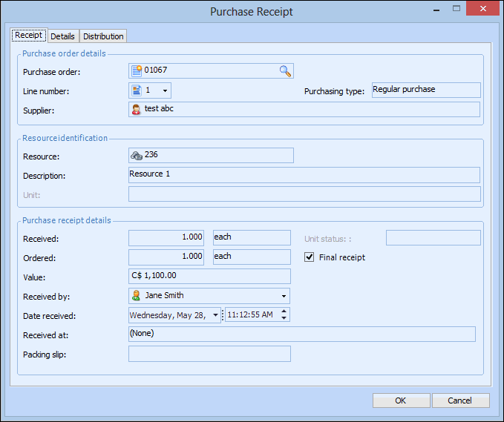Click the line number icon
This screenshot has width=504, height=422.
tap(137, 90)
